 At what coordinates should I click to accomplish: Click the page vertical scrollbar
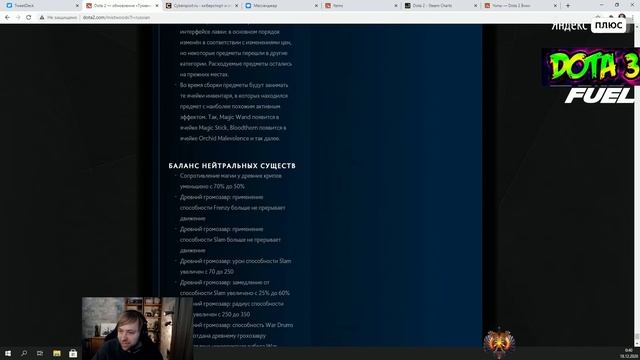(x=637, y=184)
